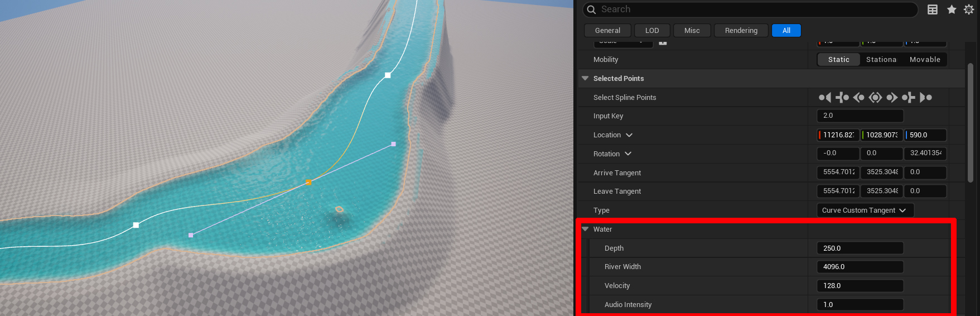This screenshot has width=980, height=316.
Task: Click the River Width value field
Action: tap(860, 267)
